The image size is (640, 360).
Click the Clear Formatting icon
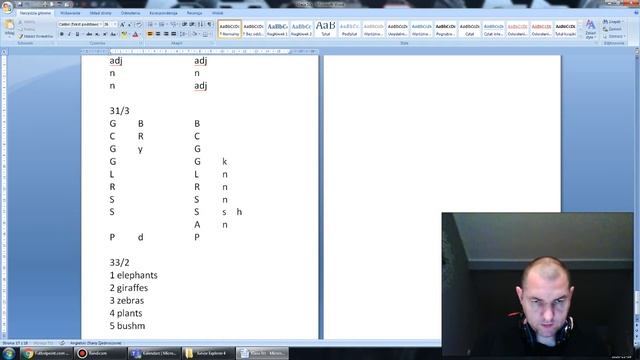(x=139, y=24)
